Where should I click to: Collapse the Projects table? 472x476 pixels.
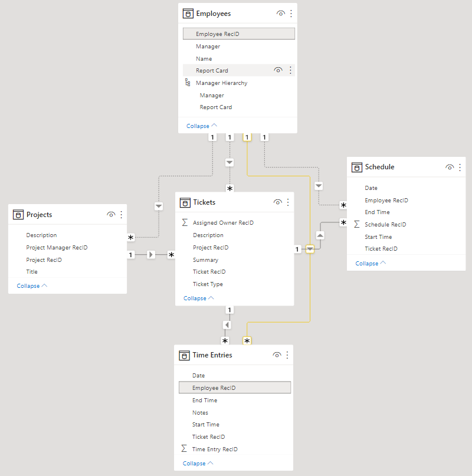32,285
